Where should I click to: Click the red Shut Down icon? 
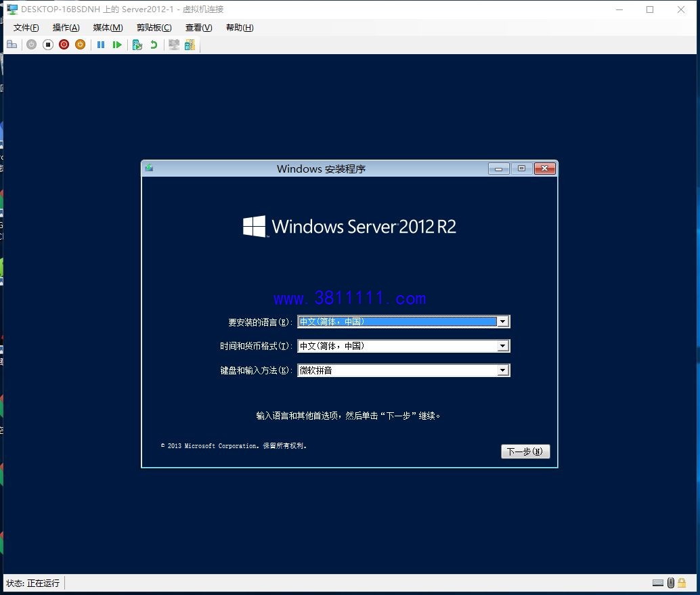click(x=64, y=45)
